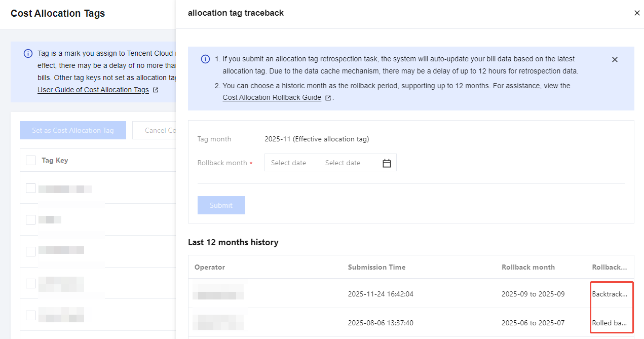This screenshot has height=339, width=644.
Task: Toggle the Tag Key select-all checkbox
Action: (31, 161)
